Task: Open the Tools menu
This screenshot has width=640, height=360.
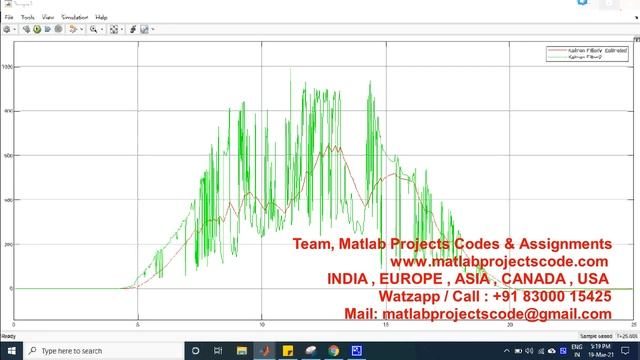Action: (x=28, y=17)
